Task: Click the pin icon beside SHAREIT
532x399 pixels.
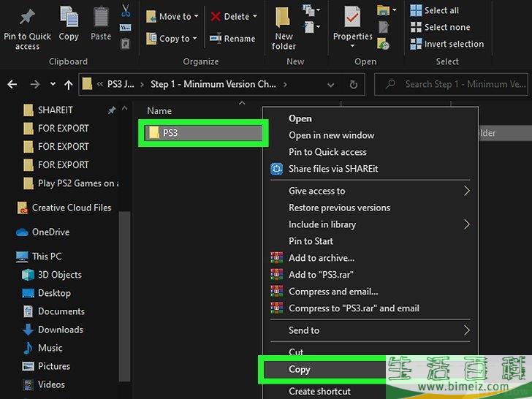Action: point(112,110)
